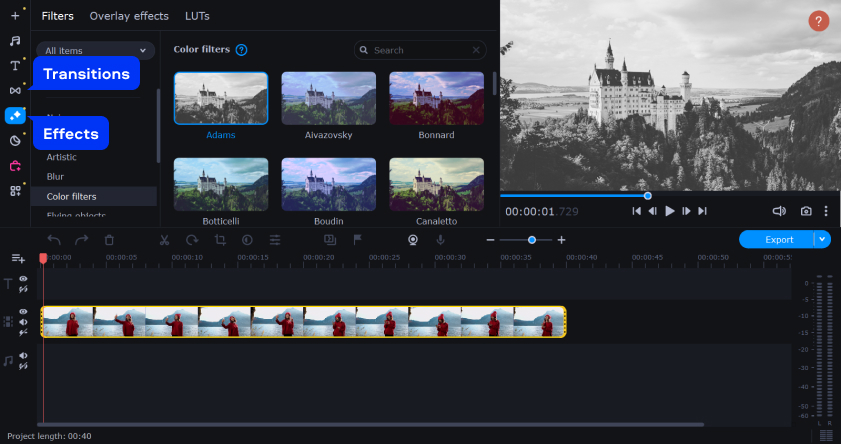The image size is (841, 444).
Task: Switch to the LUTs tab
Action: click(197, 16)
